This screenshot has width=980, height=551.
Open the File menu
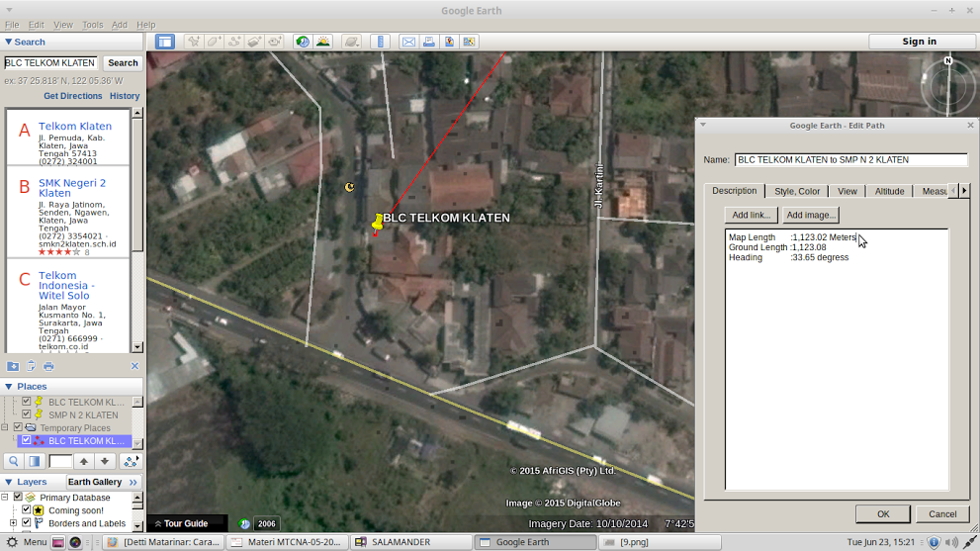(12, 25)
